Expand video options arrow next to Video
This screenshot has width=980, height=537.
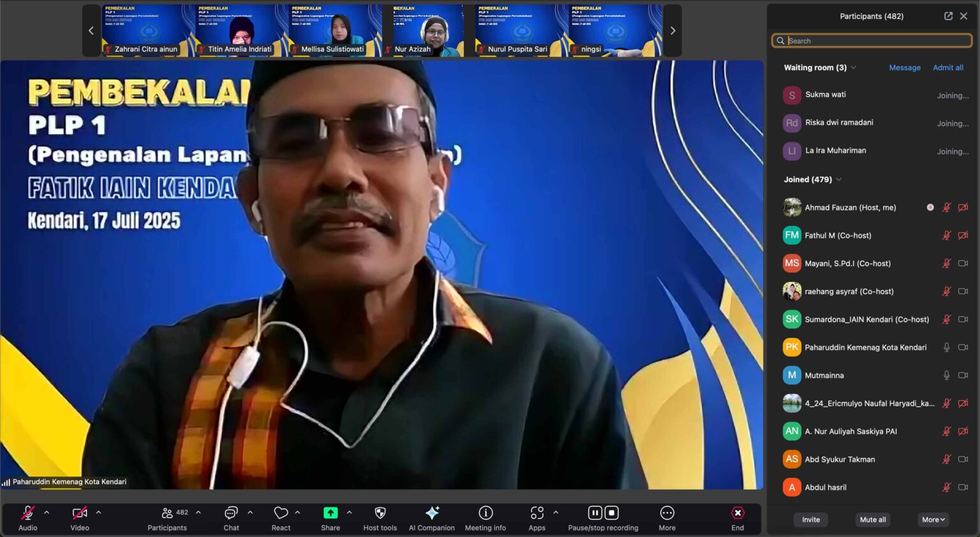98,512
